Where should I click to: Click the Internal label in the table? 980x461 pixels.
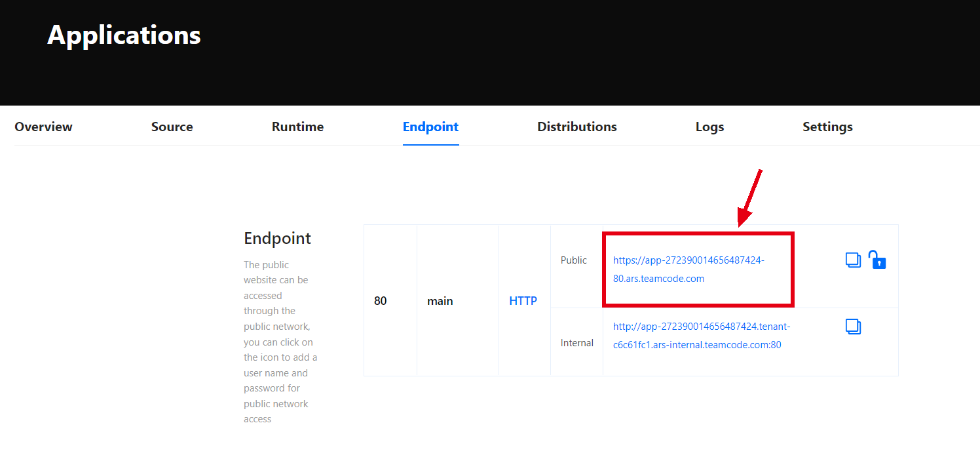[x=576, y=342]
